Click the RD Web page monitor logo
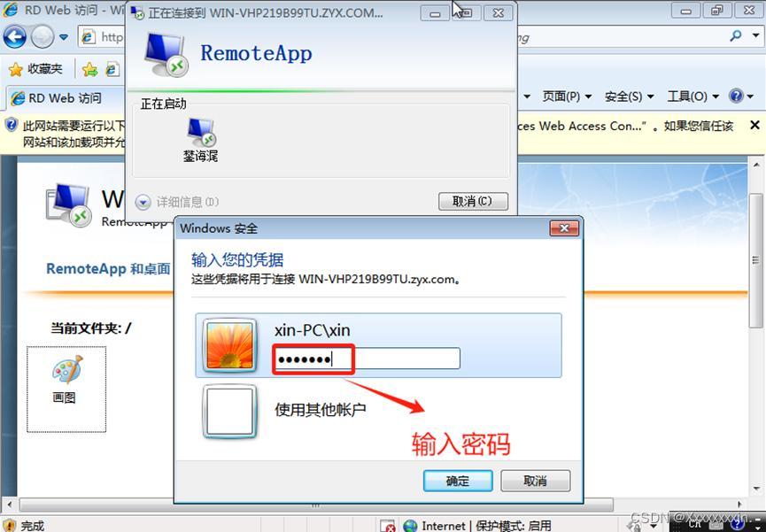The height and width of the screenshot is (532, 766). pos(69,205)
